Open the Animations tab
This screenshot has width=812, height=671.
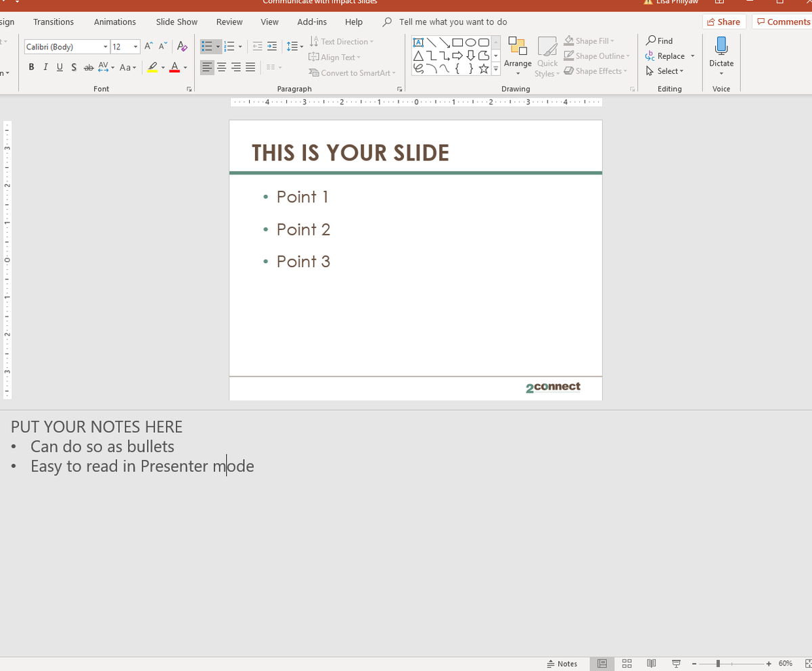tap(115, 22)
